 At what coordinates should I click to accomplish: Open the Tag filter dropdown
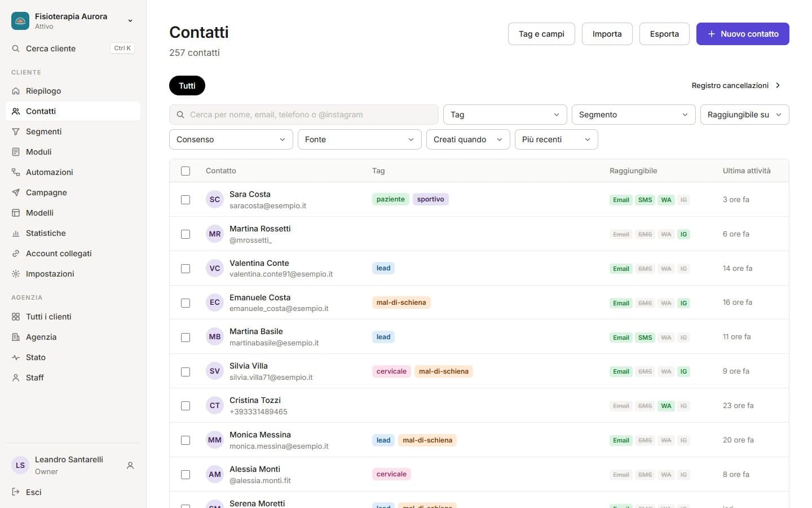(505, 115)
